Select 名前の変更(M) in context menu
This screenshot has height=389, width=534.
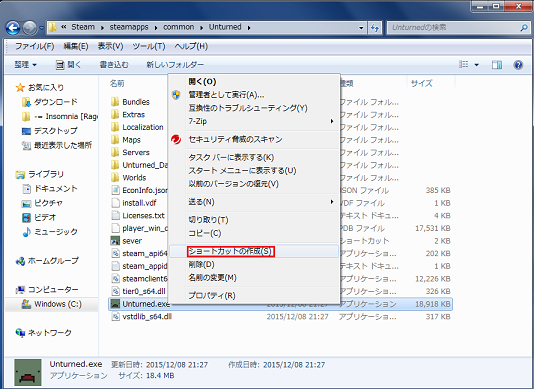click(x=254, y=278)
